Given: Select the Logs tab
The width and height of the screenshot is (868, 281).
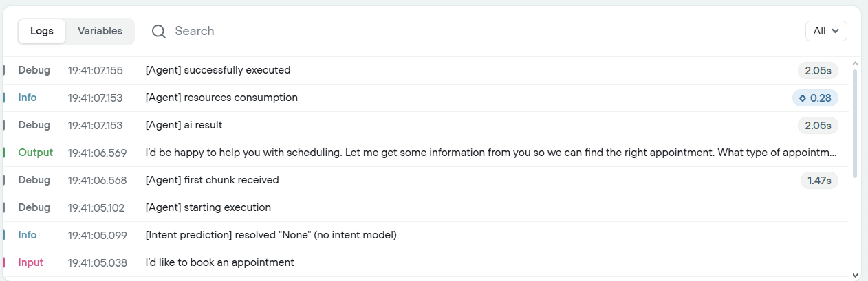Looking at the screenshot, I should [x=42, y=31].
